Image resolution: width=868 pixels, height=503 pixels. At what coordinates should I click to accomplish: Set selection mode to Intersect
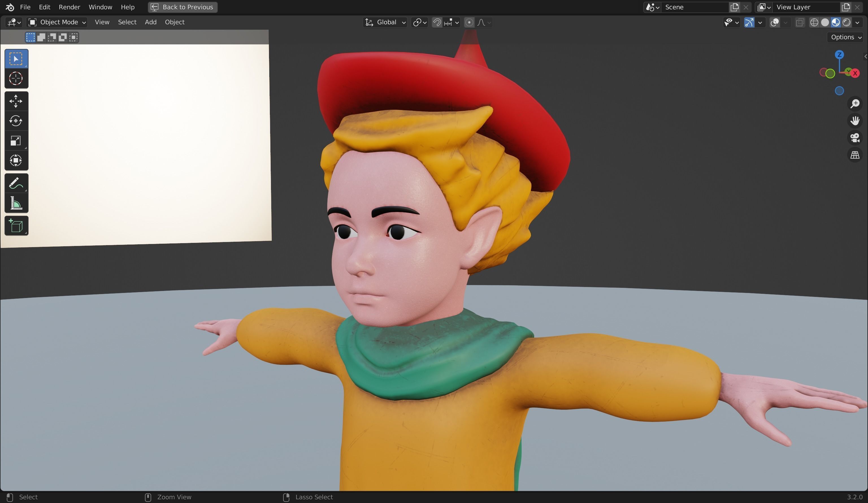coord(73,37)
